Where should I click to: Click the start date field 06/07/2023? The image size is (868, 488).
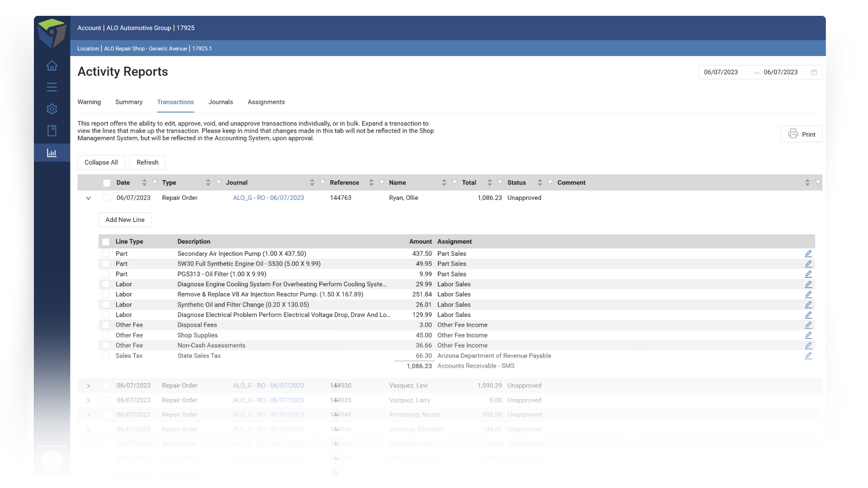pos(721,72)
